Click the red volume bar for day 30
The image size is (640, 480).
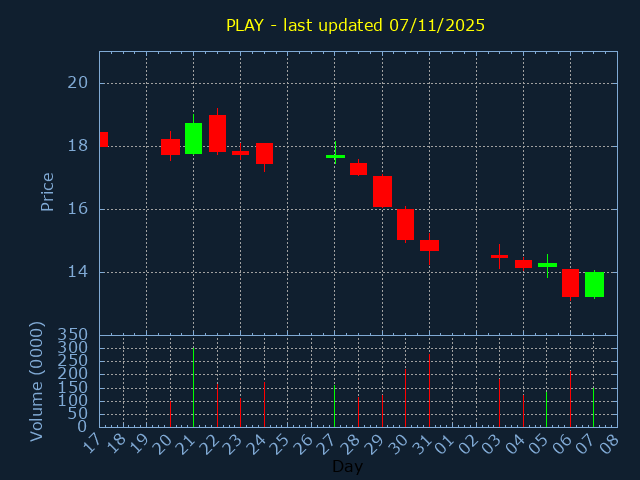click(x=405, y=398)
